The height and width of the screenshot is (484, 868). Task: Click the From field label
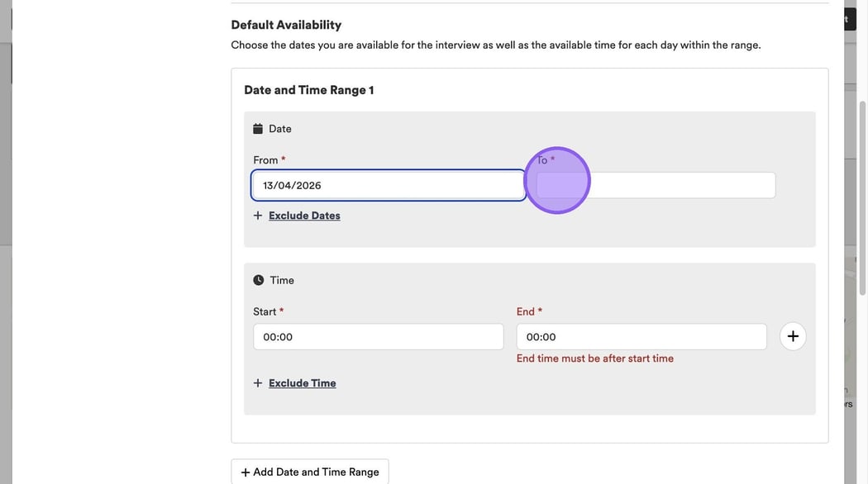click(x=265, y=160)
